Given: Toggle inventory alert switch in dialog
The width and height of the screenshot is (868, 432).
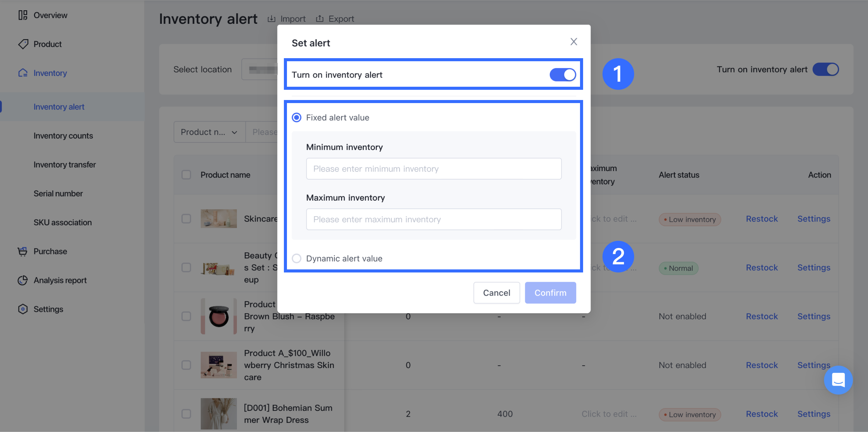Looking at the screenshot, I should (562, 75).
